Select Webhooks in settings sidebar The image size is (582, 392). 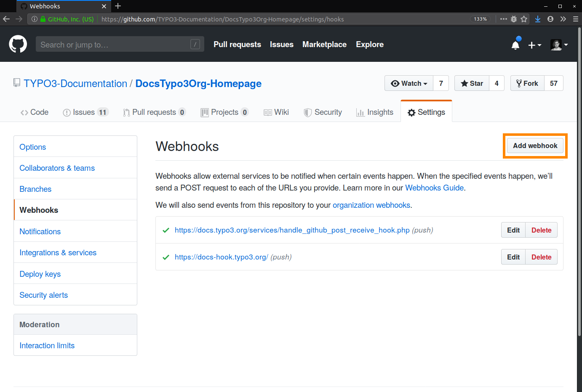pos(75,210)
